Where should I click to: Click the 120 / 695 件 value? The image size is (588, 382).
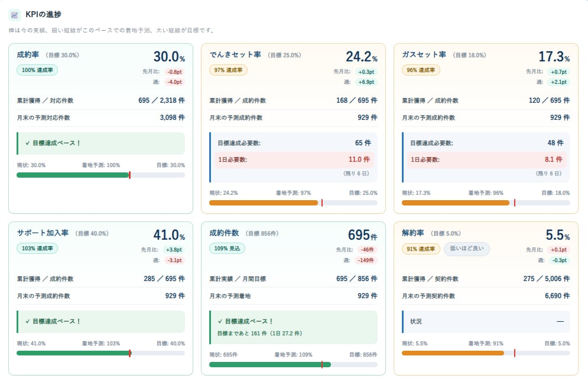click(550, 100)
